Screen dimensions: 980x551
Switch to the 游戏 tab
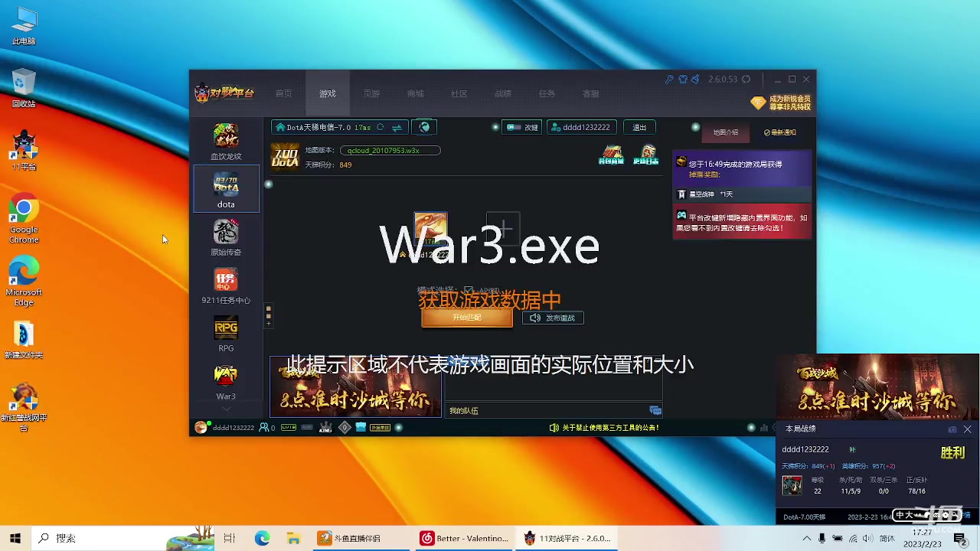[x=328, y=93]
